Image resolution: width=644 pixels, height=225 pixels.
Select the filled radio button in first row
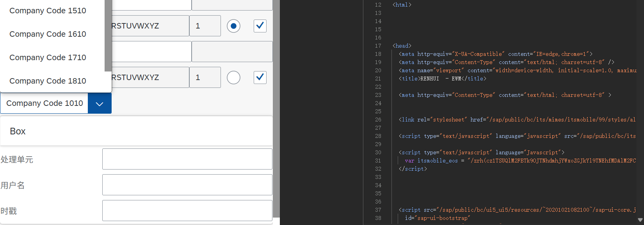[x=233, y=26]
